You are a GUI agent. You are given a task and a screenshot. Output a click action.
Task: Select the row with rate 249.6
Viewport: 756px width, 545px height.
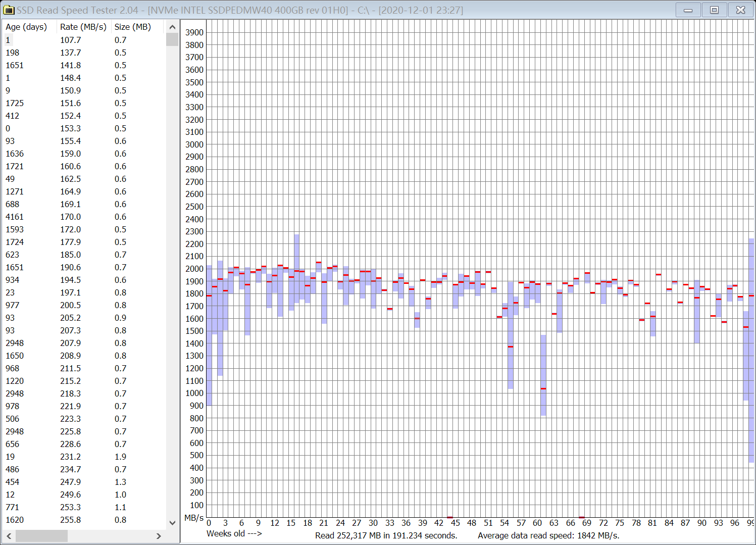click(84, 494)
